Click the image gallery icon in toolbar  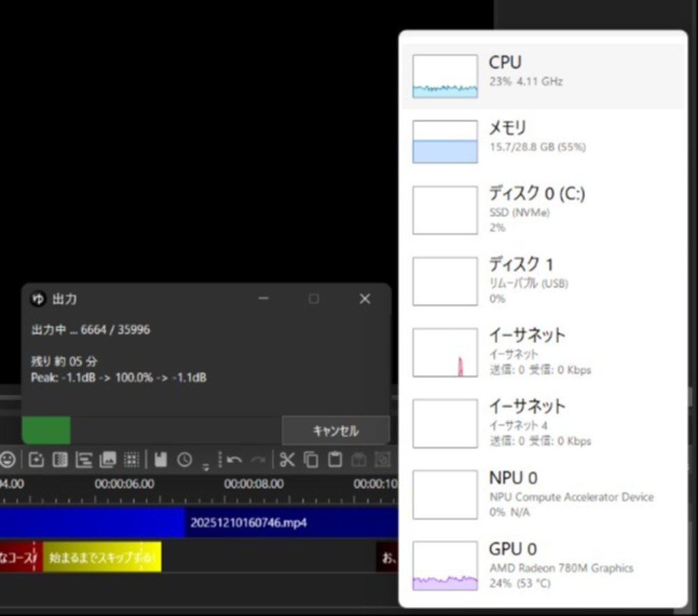click(107, 460)
